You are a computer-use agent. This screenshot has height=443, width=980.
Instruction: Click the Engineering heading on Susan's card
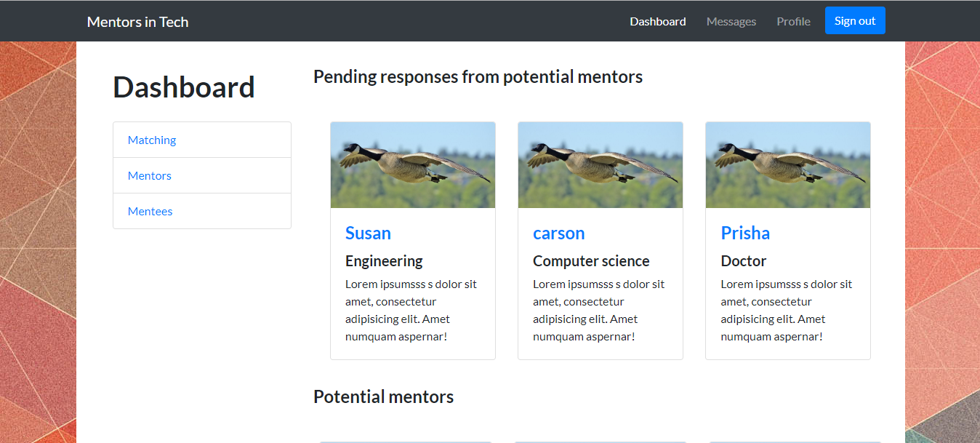coord(384,260)
